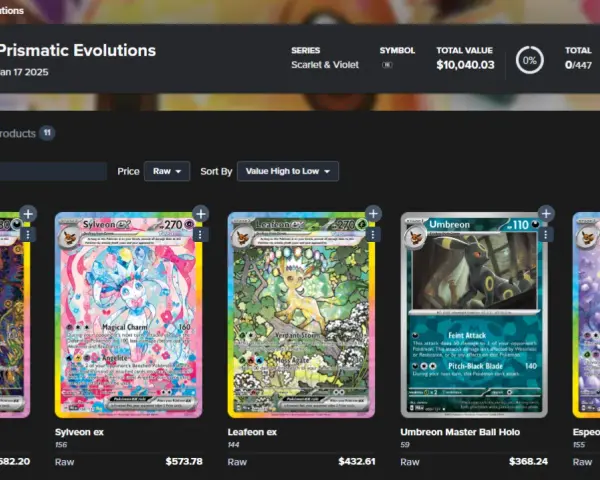Click the Prismatic Evolutions set title

tap(77, 51)
